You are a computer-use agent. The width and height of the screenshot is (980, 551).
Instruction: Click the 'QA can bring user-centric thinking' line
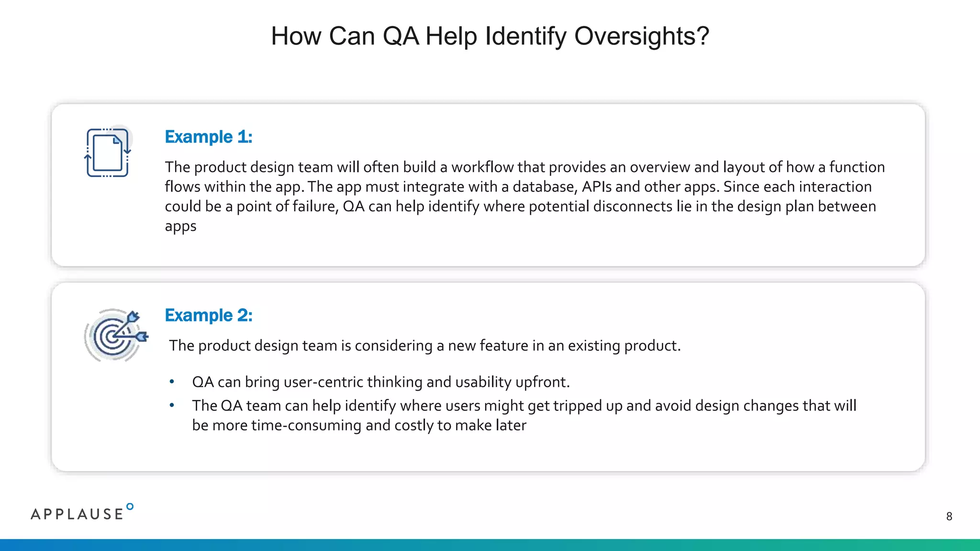pos(380,382)
